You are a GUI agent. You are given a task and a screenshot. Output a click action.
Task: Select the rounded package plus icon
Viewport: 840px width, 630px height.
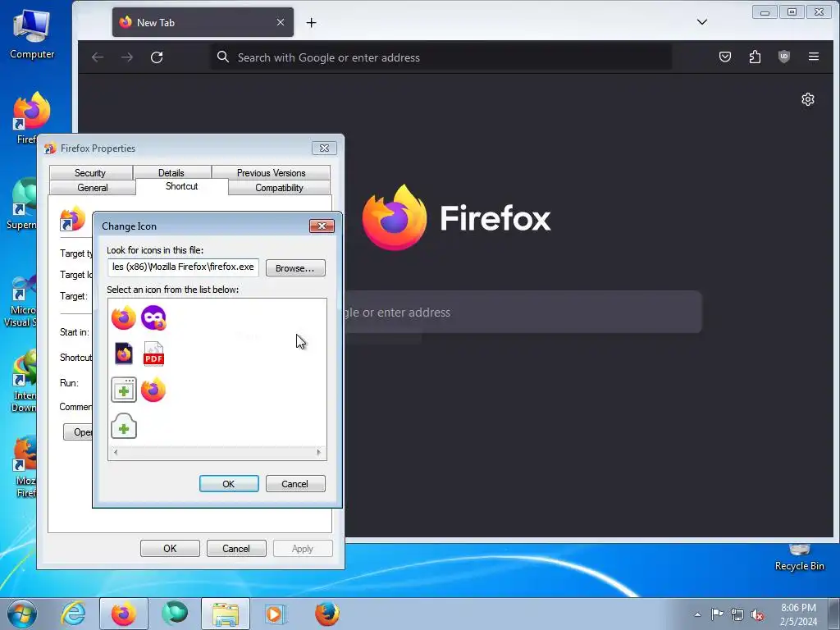click(124, 426)
